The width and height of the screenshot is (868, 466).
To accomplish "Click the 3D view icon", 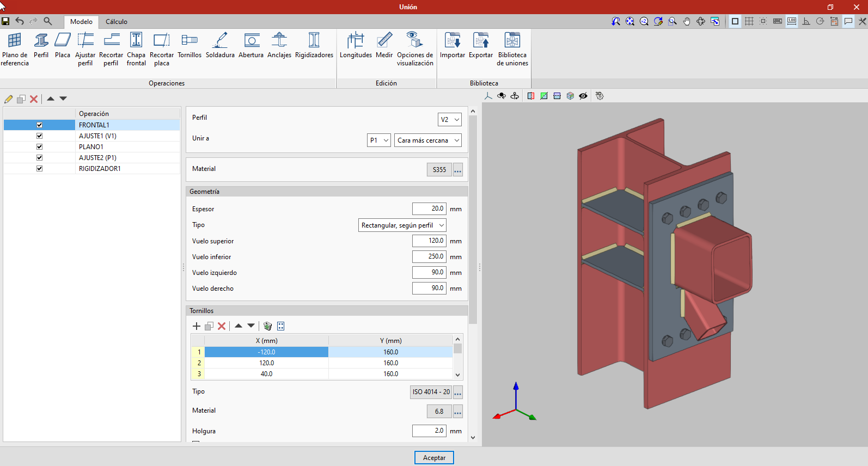I will 600,96.
